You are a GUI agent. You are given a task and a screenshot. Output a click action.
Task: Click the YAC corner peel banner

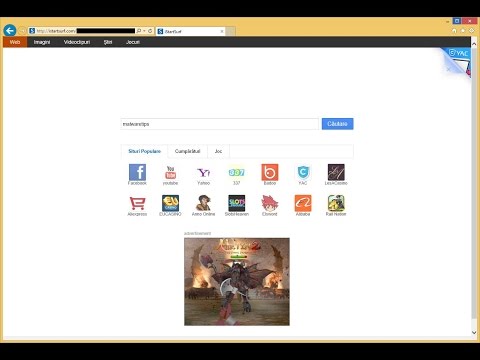(x=460, y=58)
